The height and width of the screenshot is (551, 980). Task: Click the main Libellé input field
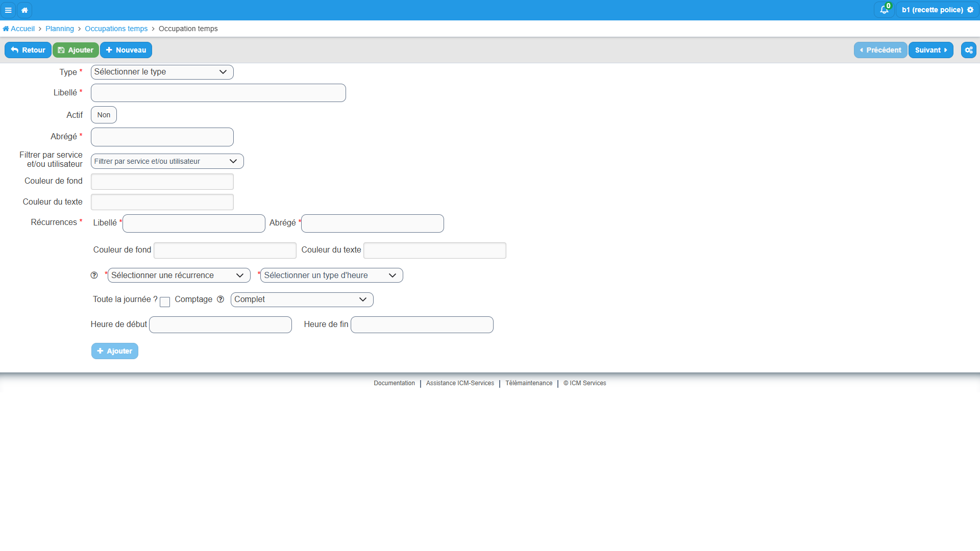[x=218, y=93]
